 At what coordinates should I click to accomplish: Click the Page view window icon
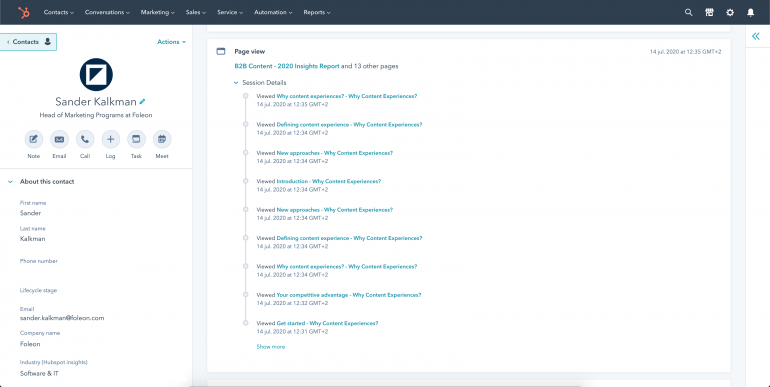click(221, 51)
